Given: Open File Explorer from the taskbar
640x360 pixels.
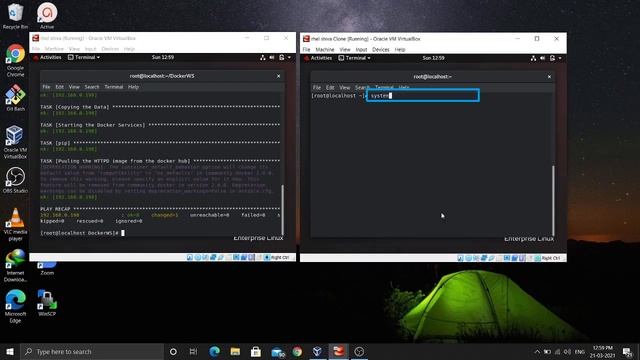Looking at the screenshot, I should click(x=235, y=351).
